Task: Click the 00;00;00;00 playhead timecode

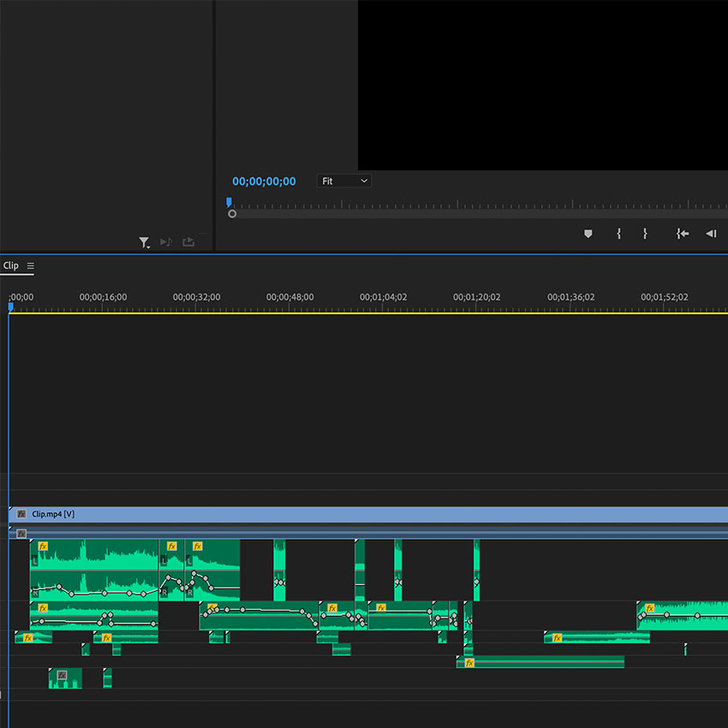Action: coord(264,182)
